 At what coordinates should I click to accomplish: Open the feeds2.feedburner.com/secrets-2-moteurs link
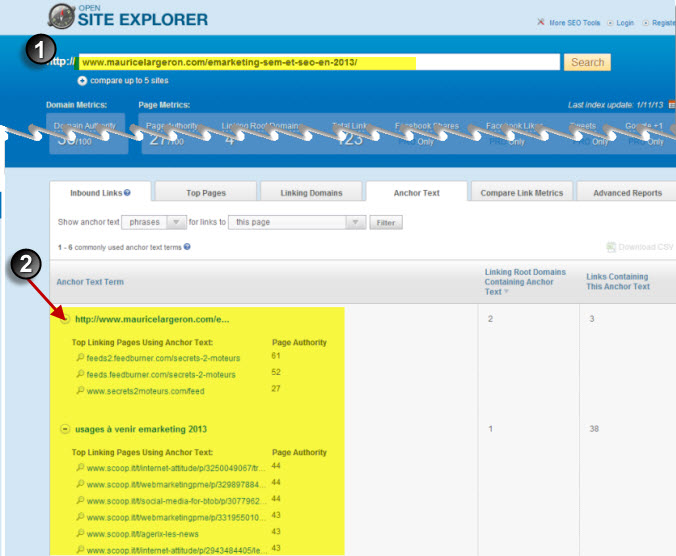(163, 358)
